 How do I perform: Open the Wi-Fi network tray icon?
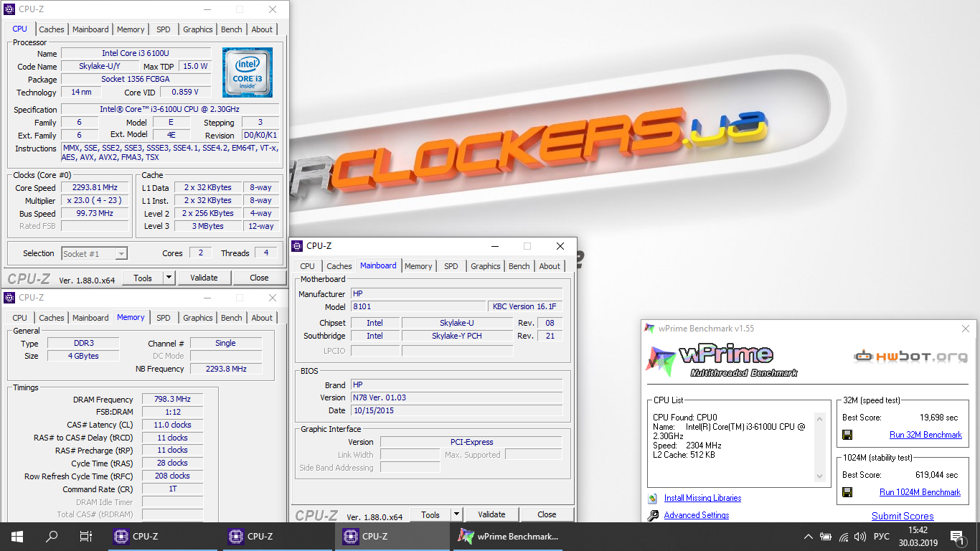pos(844,537)
